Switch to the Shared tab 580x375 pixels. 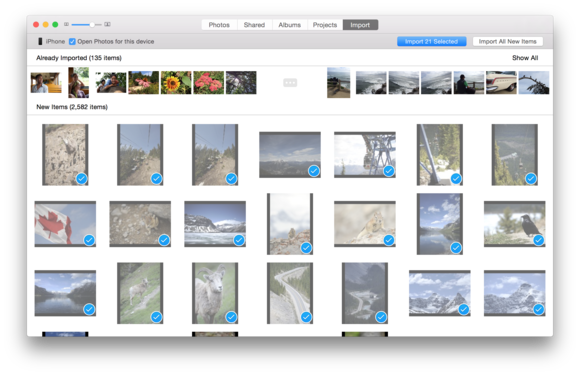pyautogui.click(x=254, y=25)
